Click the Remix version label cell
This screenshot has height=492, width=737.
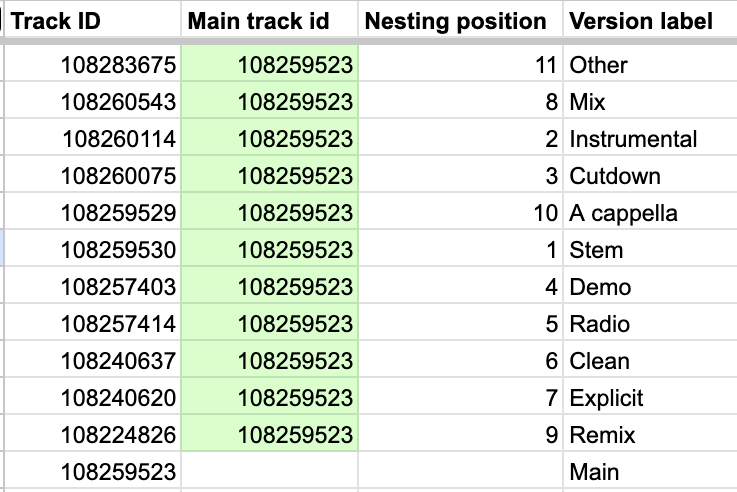coord(651,433)
